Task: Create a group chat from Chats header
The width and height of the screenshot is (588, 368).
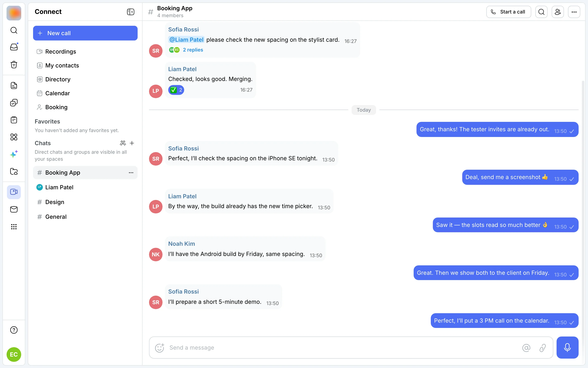Action: [123, 143]
